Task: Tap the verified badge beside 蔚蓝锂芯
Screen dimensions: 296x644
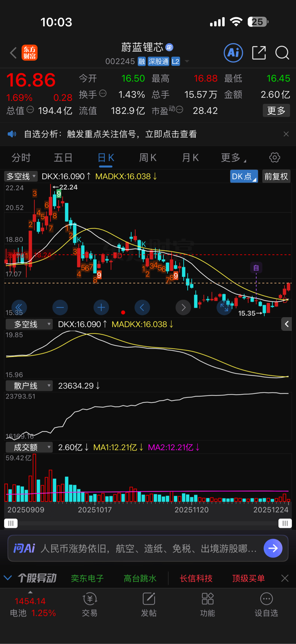Action: click(x=169, y=47)
